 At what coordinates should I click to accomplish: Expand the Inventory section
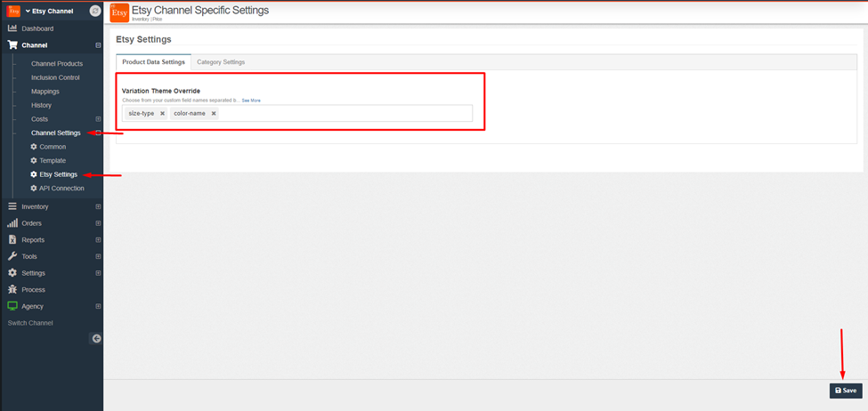coord(98,206)
